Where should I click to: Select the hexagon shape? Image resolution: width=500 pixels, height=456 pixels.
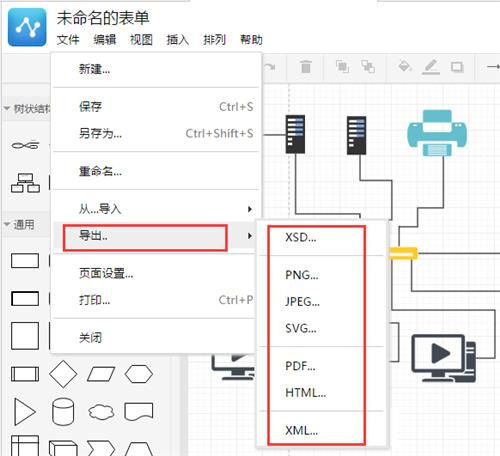point(139,374)
